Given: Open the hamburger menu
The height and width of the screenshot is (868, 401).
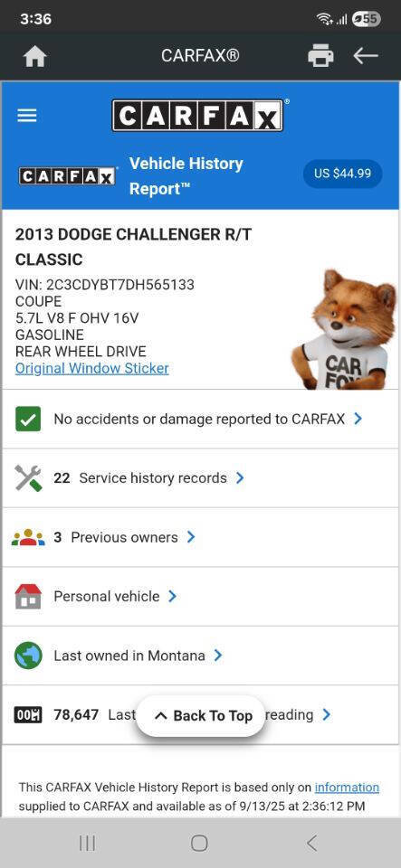Looking at the screenshot, I should (x=27, y=115).
